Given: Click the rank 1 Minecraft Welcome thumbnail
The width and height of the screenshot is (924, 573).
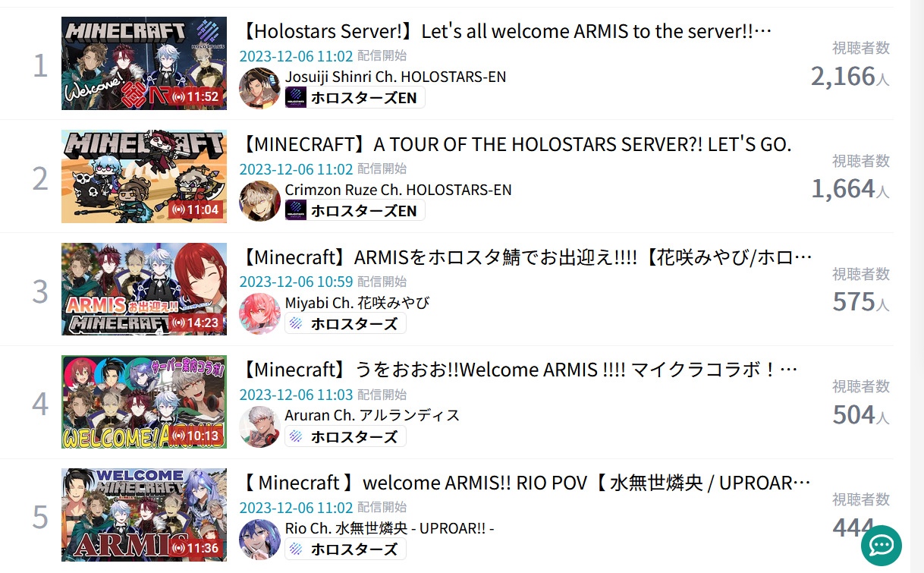Looking at the screenshot, I should [144, 63].
